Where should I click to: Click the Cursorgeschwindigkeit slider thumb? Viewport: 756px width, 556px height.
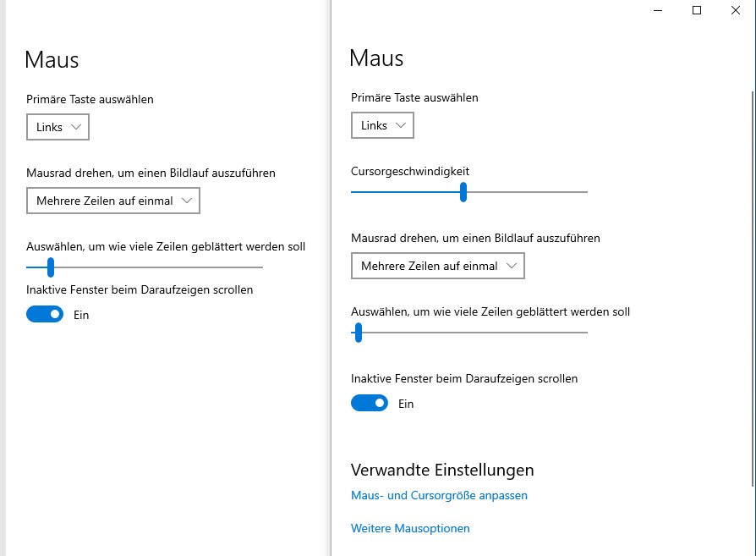pos(463,192)
